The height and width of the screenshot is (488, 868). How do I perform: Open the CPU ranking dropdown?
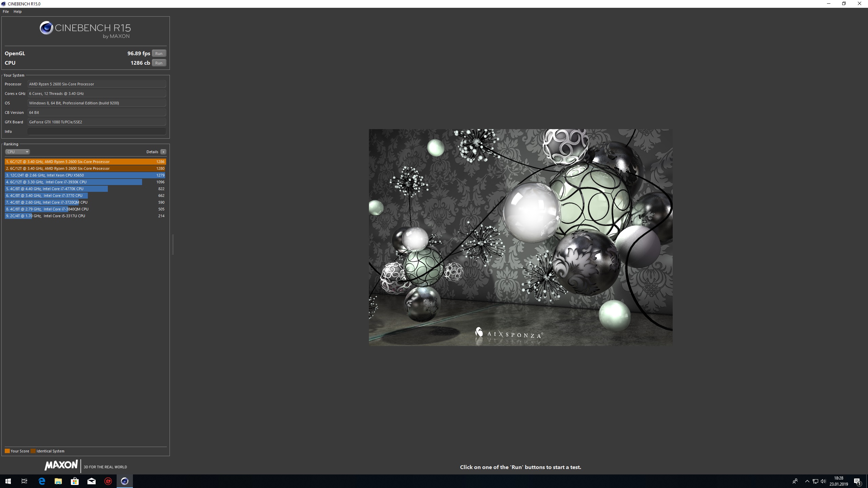pyautogui.click(x=18, y=152)
